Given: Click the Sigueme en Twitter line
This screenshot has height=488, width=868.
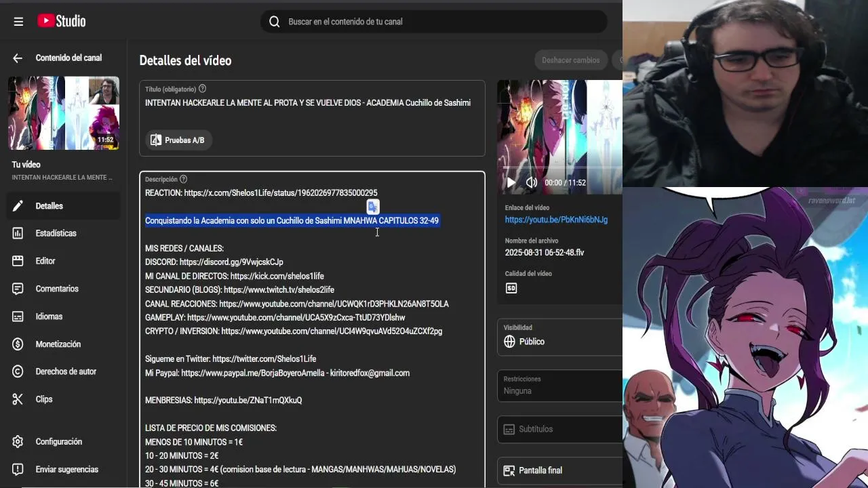Looking at the screenshot, I should coord(231,359).
